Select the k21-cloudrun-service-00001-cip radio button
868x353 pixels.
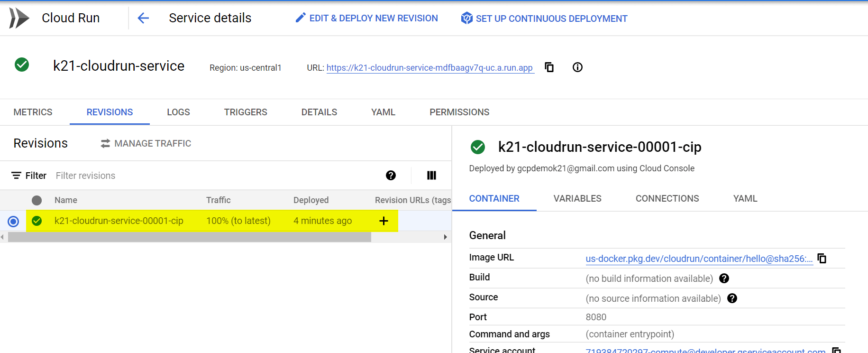(x=13, y=222)
